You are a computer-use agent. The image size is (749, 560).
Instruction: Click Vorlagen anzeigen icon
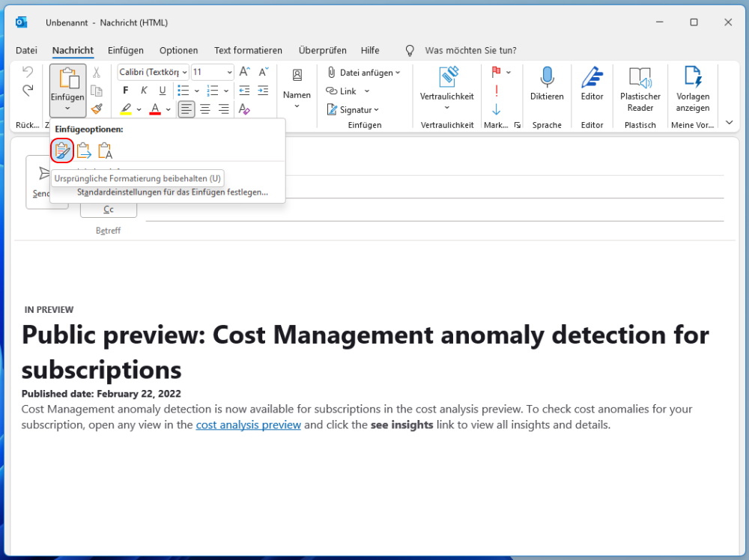tap(693, 77)
